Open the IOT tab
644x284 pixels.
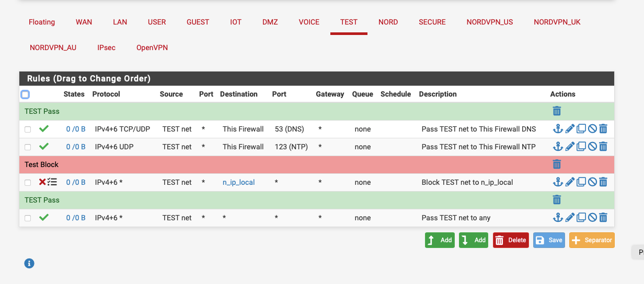(236, 22)
